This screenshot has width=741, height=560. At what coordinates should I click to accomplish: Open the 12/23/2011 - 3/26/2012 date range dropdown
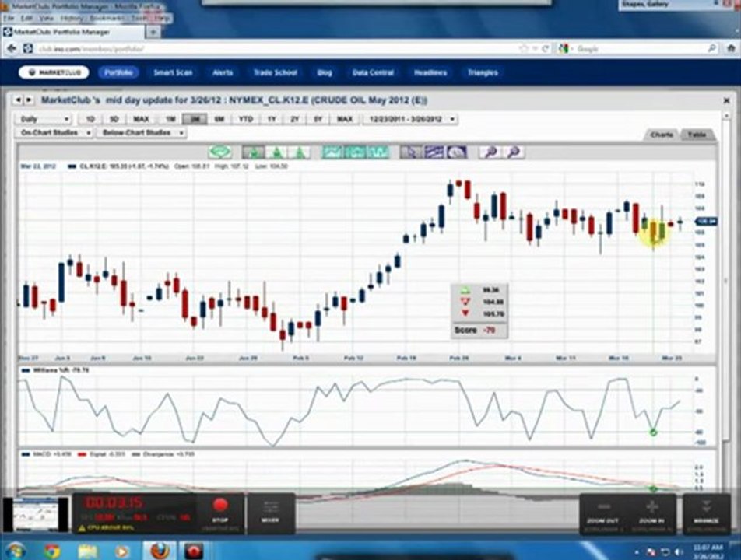pos(410,119)
